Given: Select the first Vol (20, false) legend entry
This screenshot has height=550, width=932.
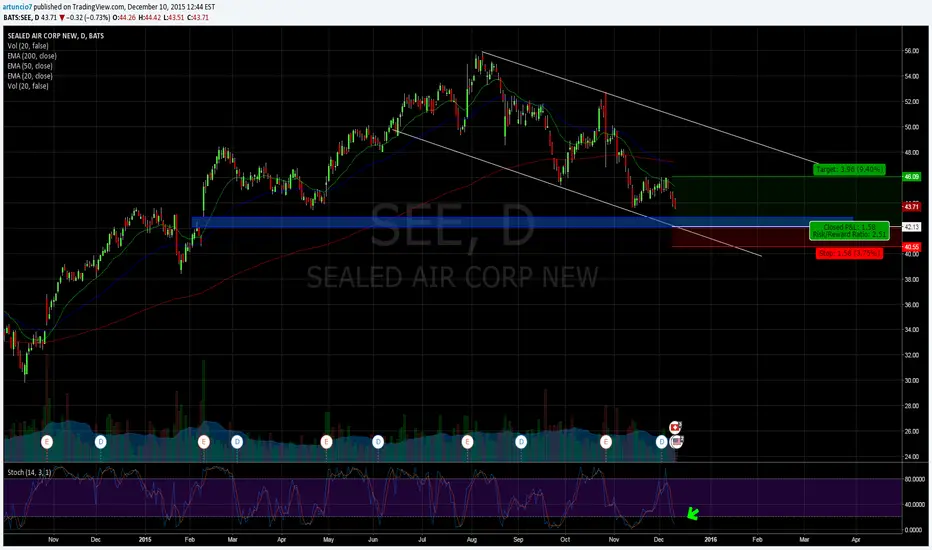Looking at the screenshot, I should pyautogui.click(x=28, y=46).
